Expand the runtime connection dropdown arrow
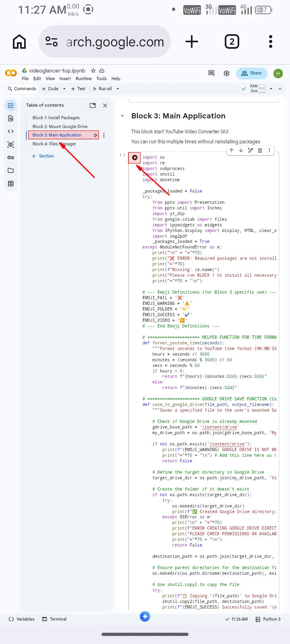 (x=271, y=89)
